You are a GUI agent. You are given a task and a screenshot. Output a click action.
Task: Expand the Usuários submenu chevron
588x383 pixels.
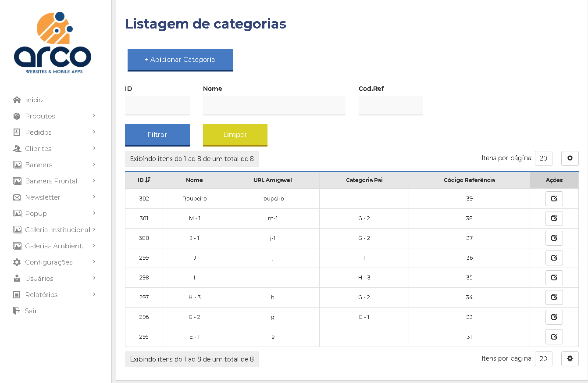click(94, 278)
